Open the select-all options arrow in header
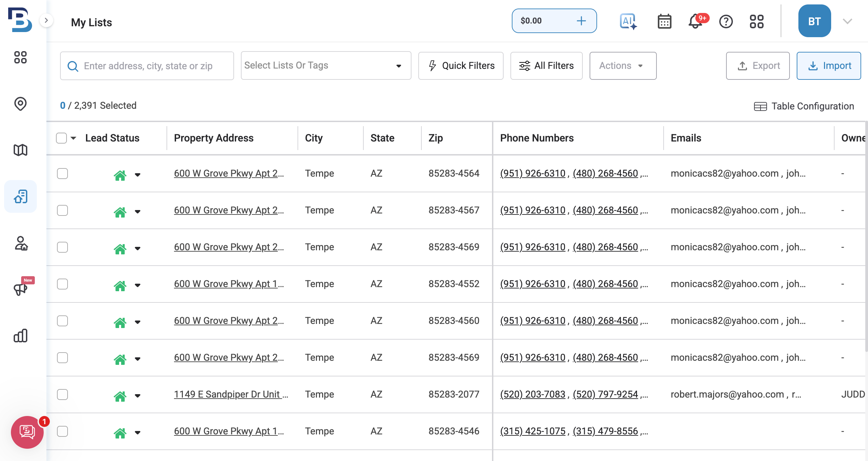868x461 pixels. (73, 138)
